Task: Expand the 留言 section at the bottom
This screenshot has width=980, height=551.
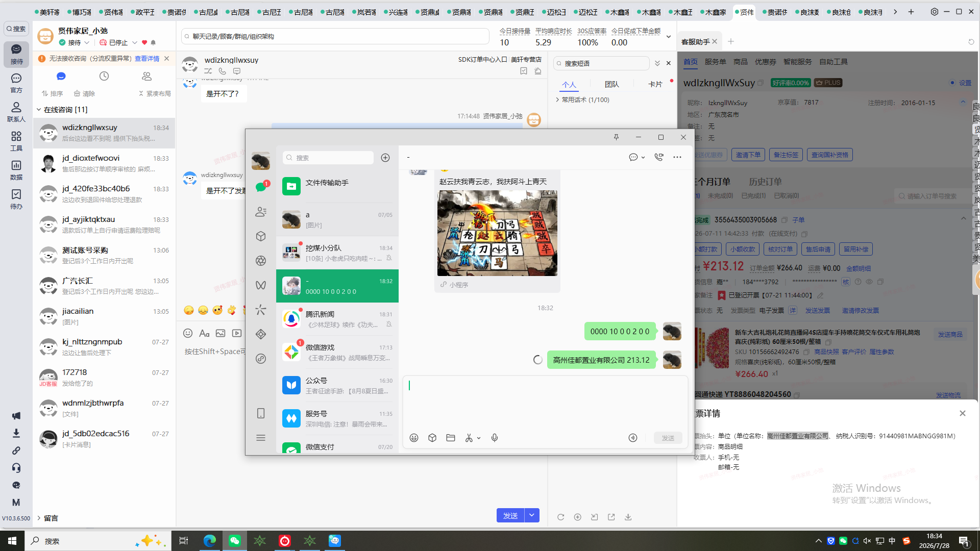Action: click(x=39, y=518)
